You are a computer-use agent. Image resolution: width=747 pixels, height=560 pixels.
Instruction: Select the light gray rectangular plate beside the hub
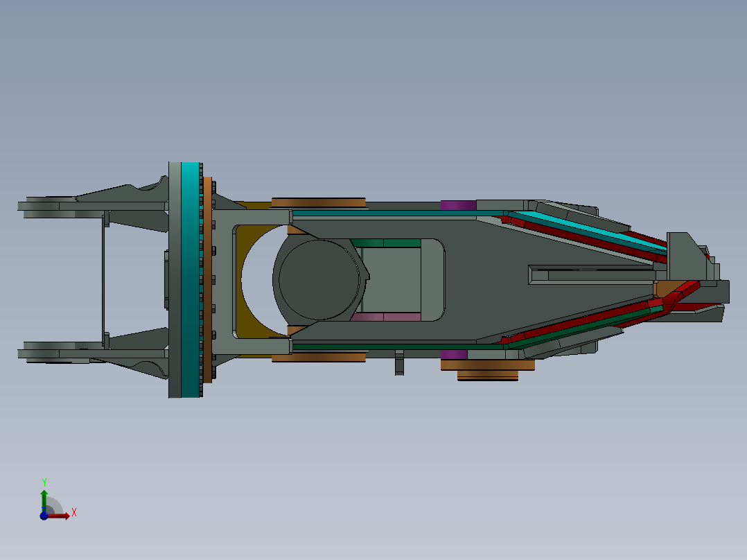point(392,280)
